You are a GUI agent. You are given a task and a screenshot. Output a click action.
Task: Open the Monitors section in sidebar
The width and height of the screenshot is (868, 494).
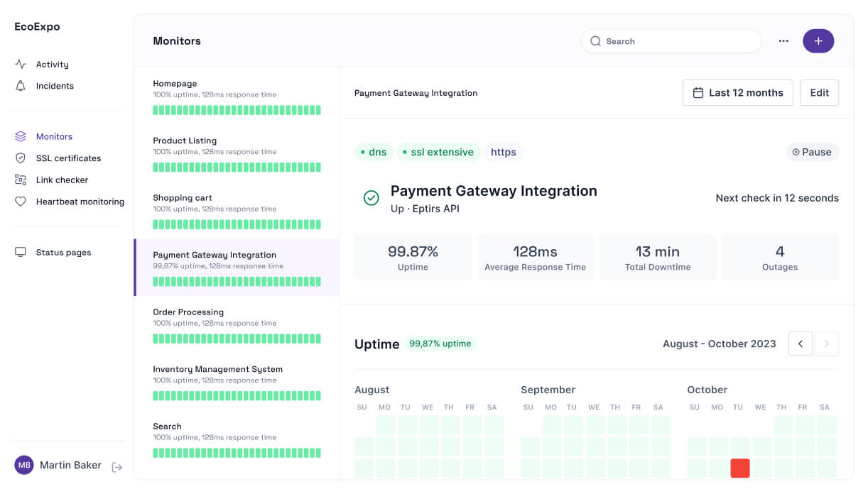click(54, 136)
